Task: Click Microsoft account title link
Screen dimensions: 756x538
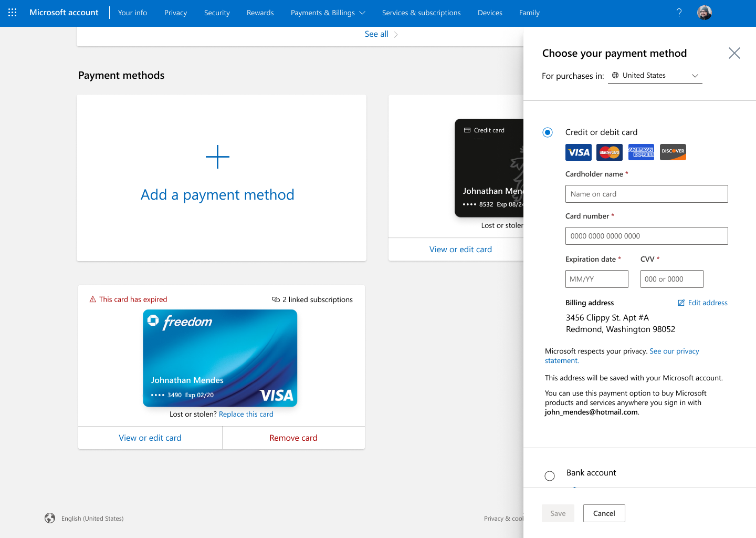Action: click(x=64, y=13)
